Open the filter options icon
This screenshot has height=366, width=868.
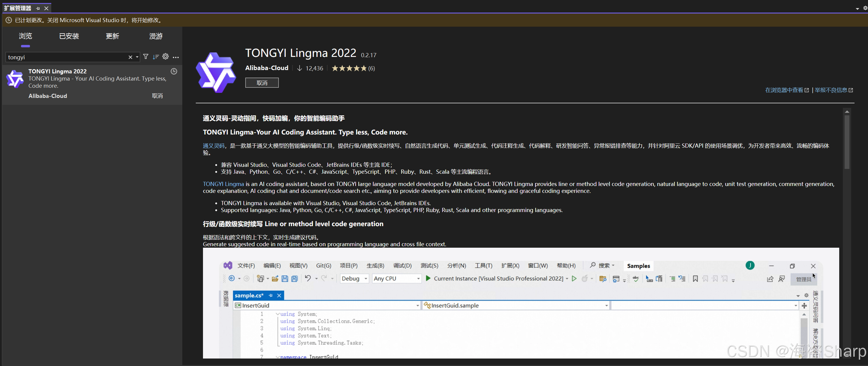click(145, 57)
